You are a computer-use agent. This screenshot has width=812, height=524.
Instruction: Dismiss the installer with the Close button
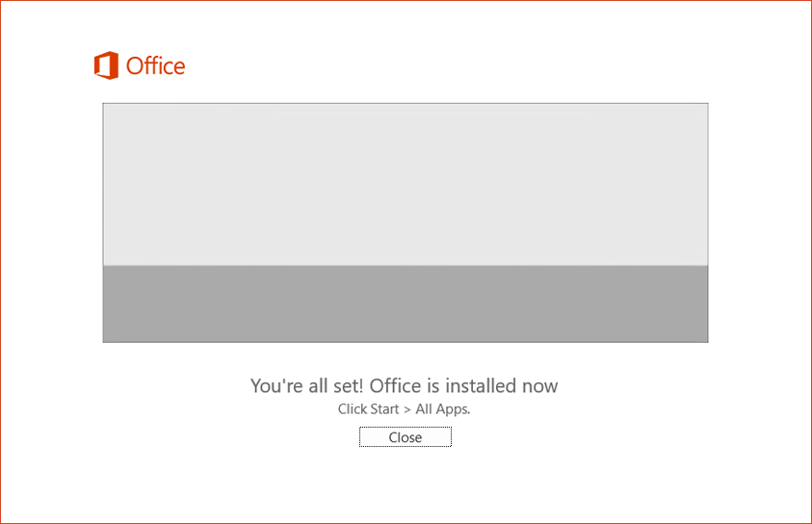[405, 437]
